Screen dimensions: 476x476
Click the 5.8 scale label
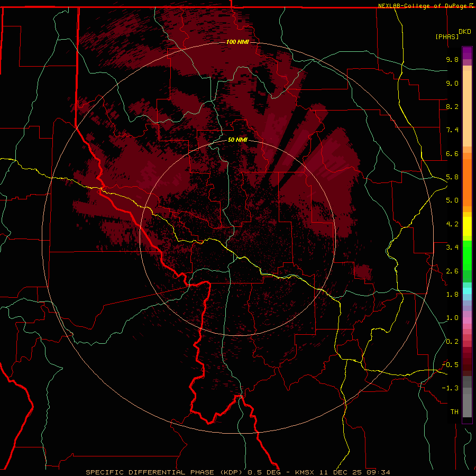tap(452, 177)
